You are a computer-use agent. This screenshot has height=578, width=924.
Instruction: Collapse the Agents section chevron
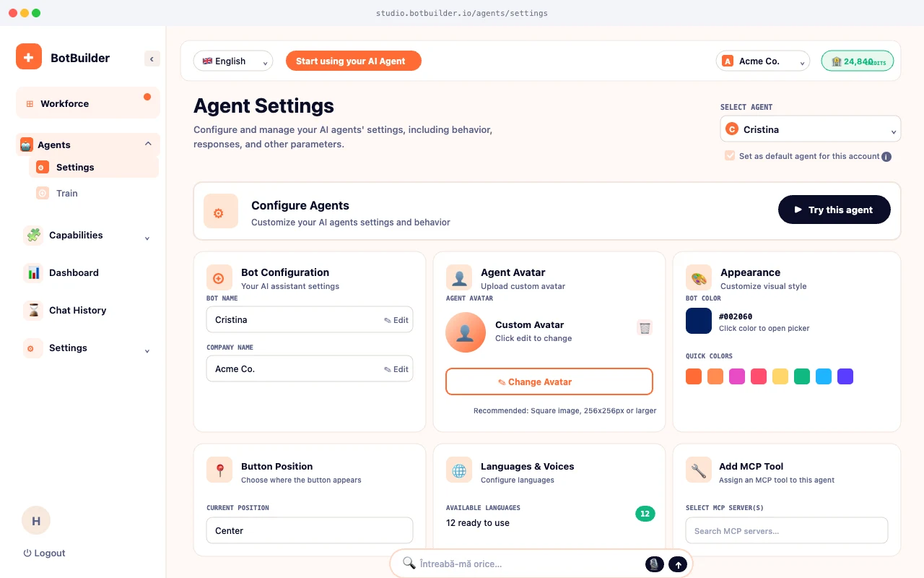pyautogui.click(x=148, y=144)
